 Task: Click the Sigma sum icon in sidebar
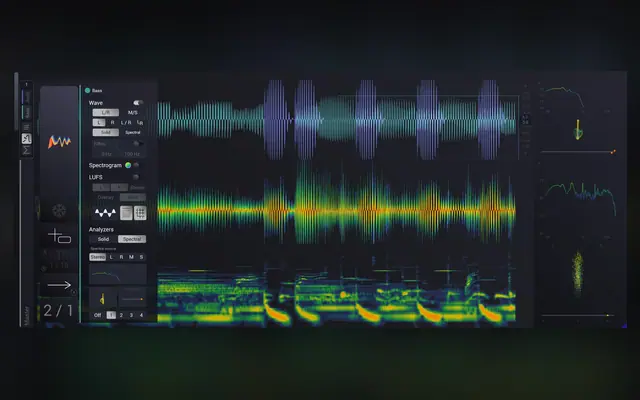[x=26, y=151]
